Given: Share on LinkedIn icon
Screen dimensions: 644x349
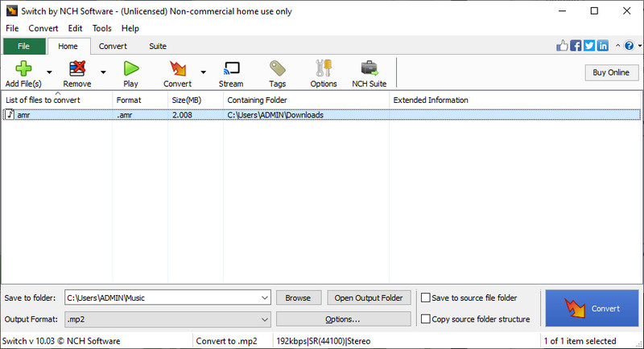Looking at the screenshot, I should 603,46.
